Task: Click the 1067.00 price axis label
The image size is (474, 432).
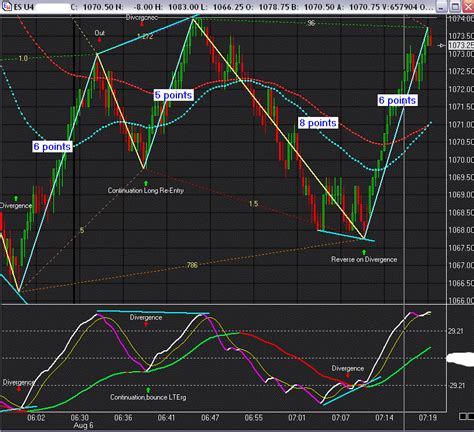Action: click(x=461, y=265)
